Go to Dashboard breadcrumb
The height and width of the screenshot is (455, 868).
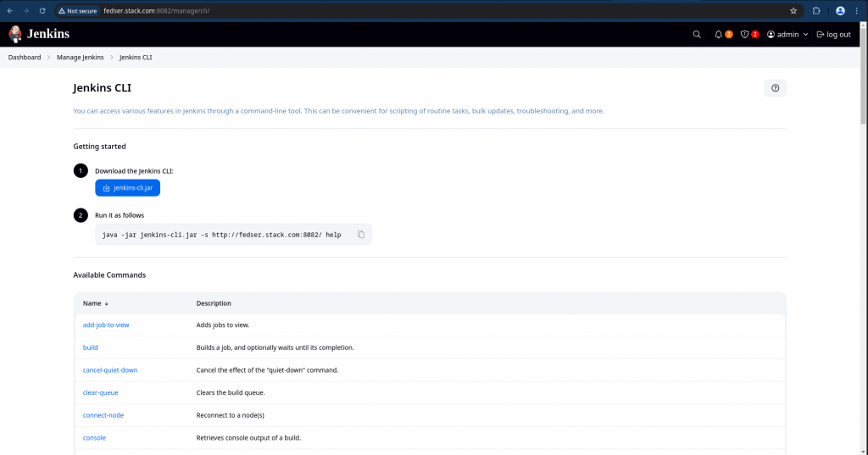click(25, 58)
